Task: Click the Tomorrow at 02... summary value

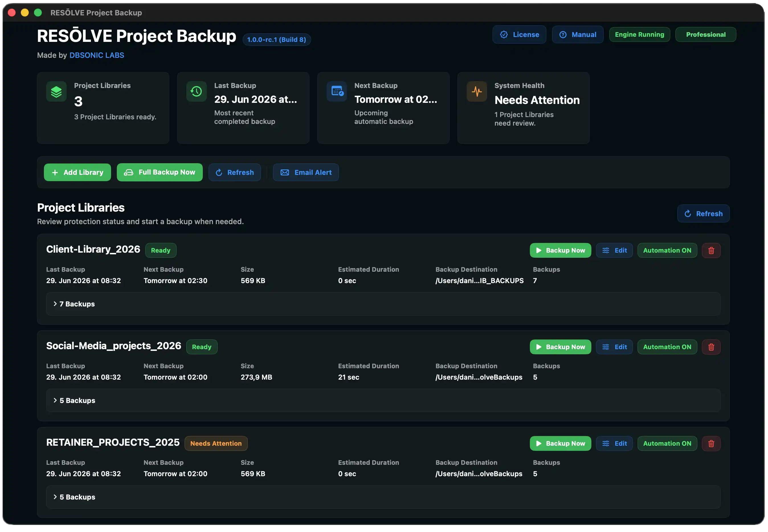Action: 396,100
